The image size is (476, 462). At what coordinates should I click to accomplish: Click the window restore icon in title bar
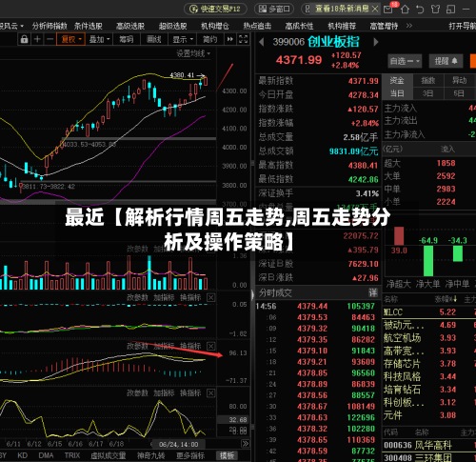[x=450, y=10]
